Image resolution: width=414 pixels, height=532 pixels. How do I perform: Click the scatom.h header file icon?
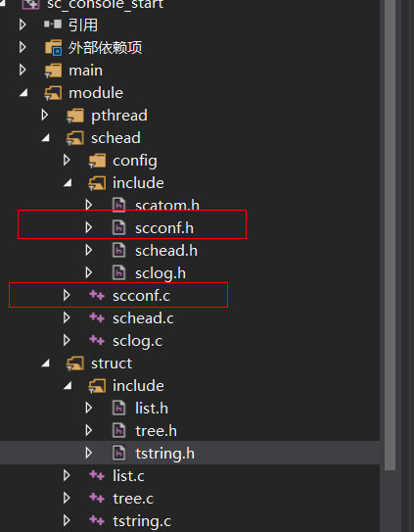(x=118, y=205)
